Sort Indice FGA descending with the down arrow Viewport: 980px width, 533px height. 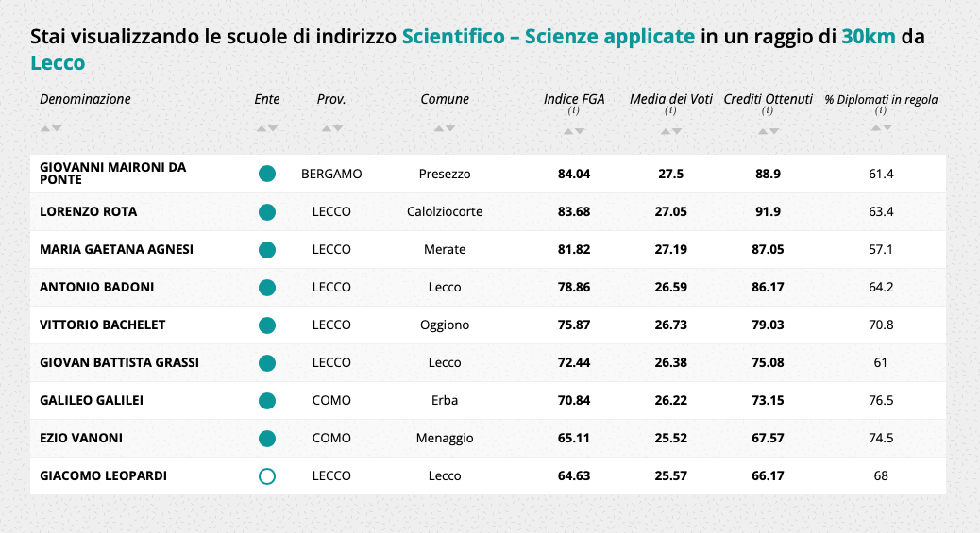(580, 131)
